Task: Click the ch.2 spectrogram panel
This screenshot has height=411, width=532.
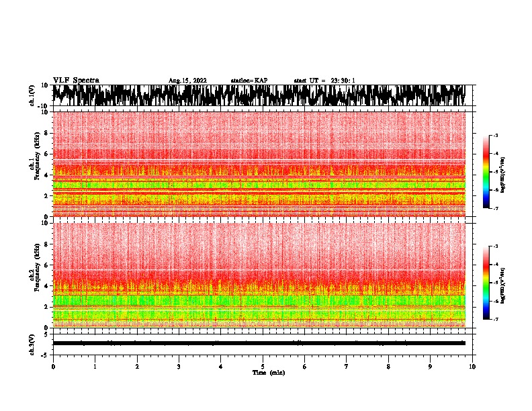Action: (259, 275)
